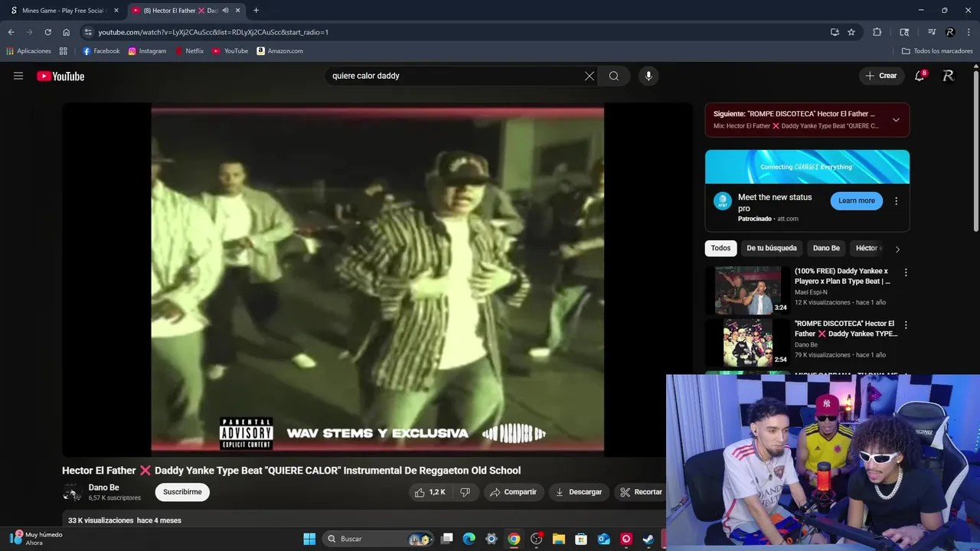This screenshot has height=551, width=980.
Task: Mute the Hector El Father tab audio
Action: (x=226, y=11)
